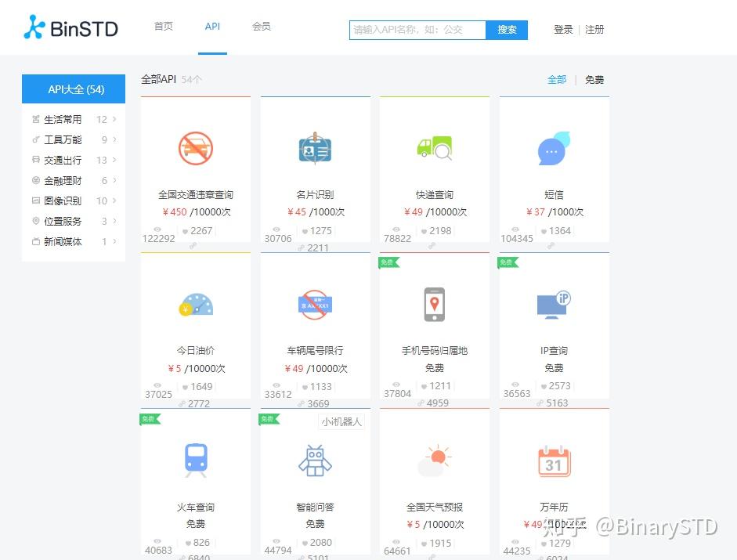Open the 注册 registration link
737x560 pixels.
[x=594, y=29]
